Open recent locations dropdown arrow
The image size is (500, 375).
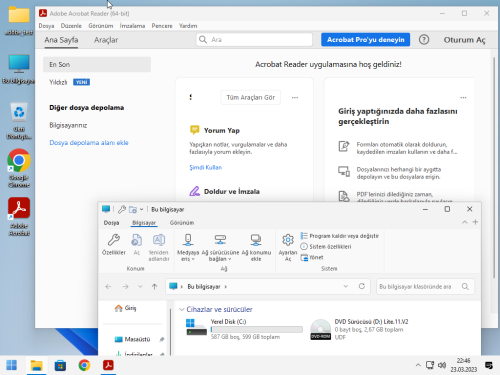coord(140,287)
